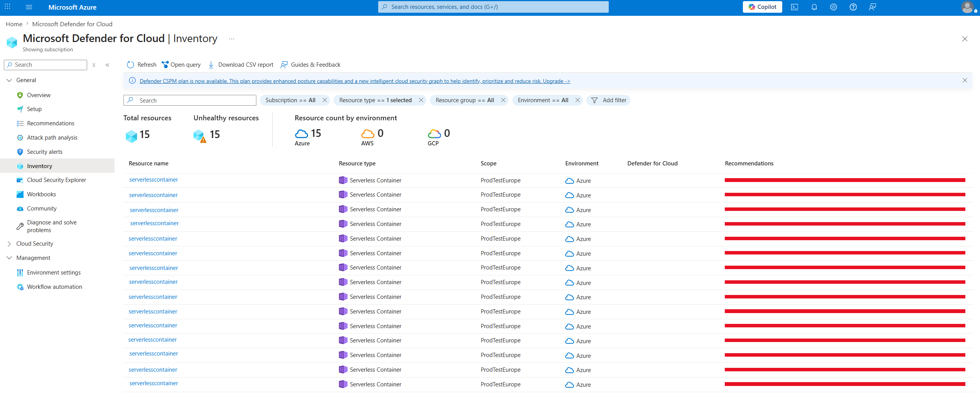Open the Azure app launcher grid
This screenshot has height=401, width=980.
coord(7,7)
